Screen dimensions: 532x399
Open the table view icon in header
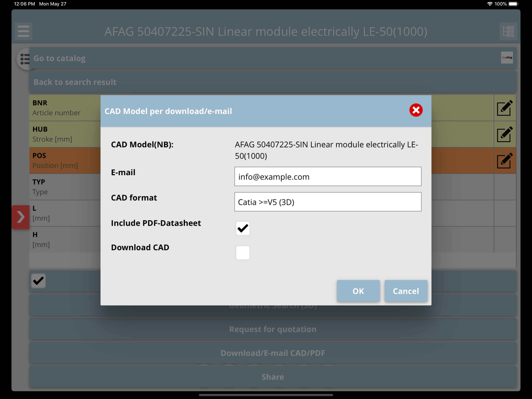click(x=508, y=31)
